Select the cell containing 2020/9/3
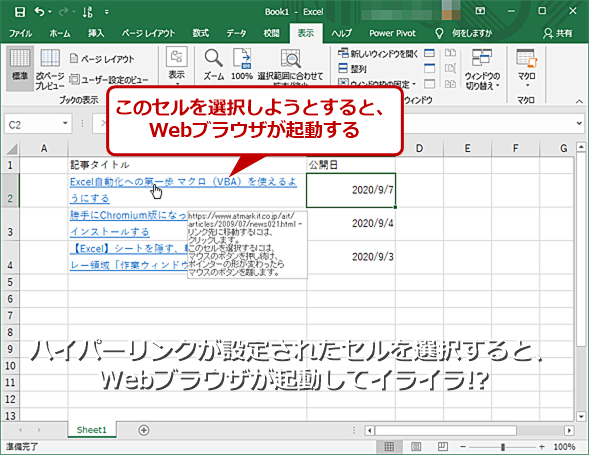 (351, 257)
